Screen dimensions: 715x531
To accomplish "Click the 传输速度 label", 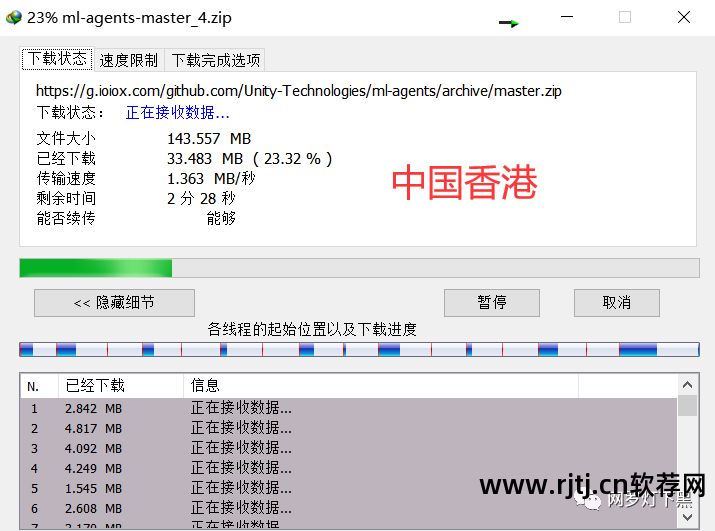I will pos(66,178).
